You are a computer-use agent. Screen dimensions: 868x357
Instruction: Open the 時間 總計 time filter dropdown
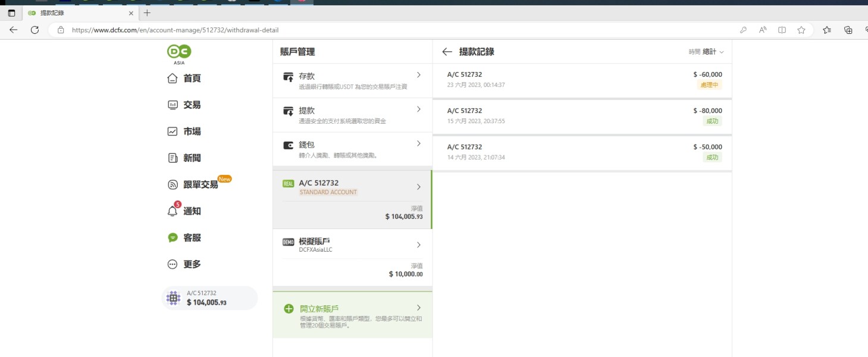[707, 52]
